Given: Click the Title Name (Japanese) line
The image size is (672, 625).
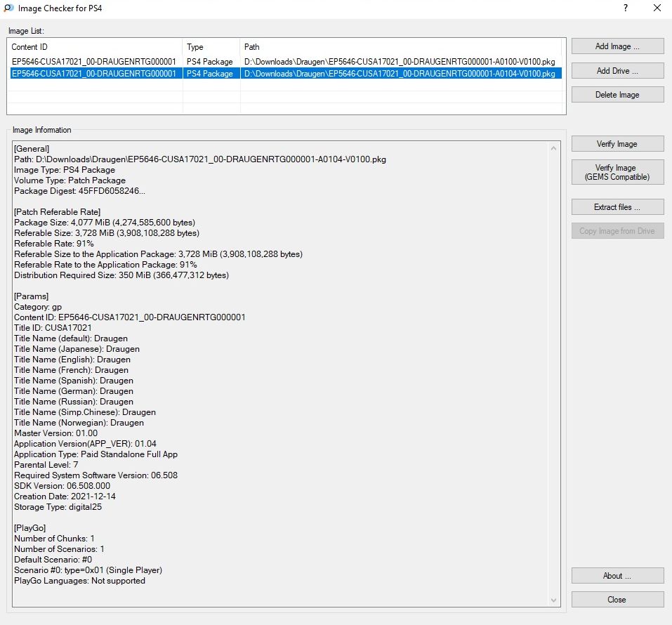Looking at the screenshot, I should 77,349.
